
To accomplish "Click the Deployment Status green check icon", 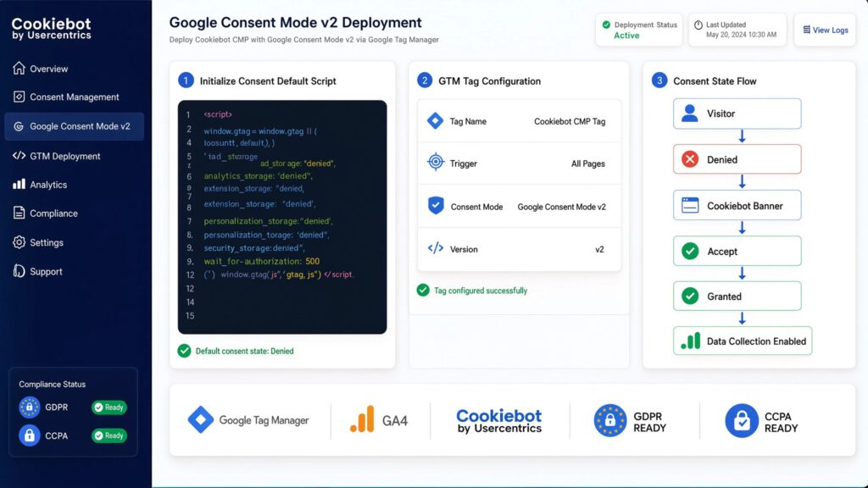I will click(x=606, y=25).
